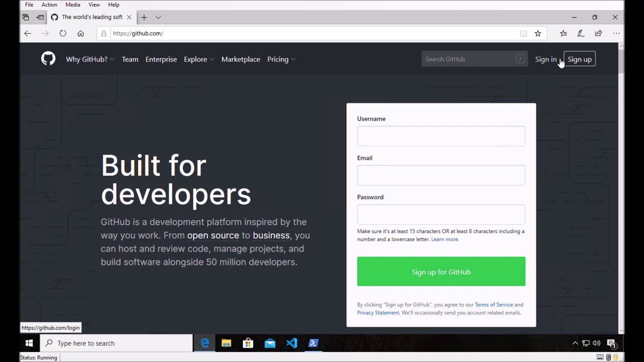Click the business link
The image size is (644, 362).
coord(271,235)
